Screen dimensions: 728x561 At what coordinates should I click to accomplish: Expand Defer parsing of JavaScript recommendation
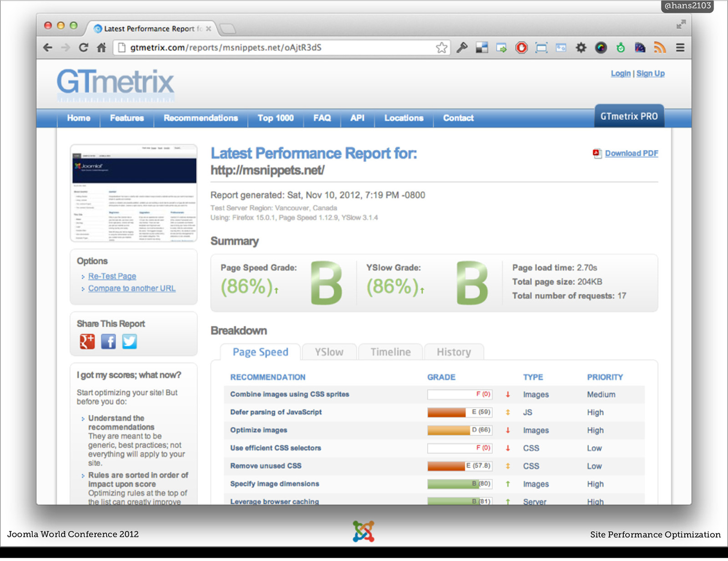[276, 412]
